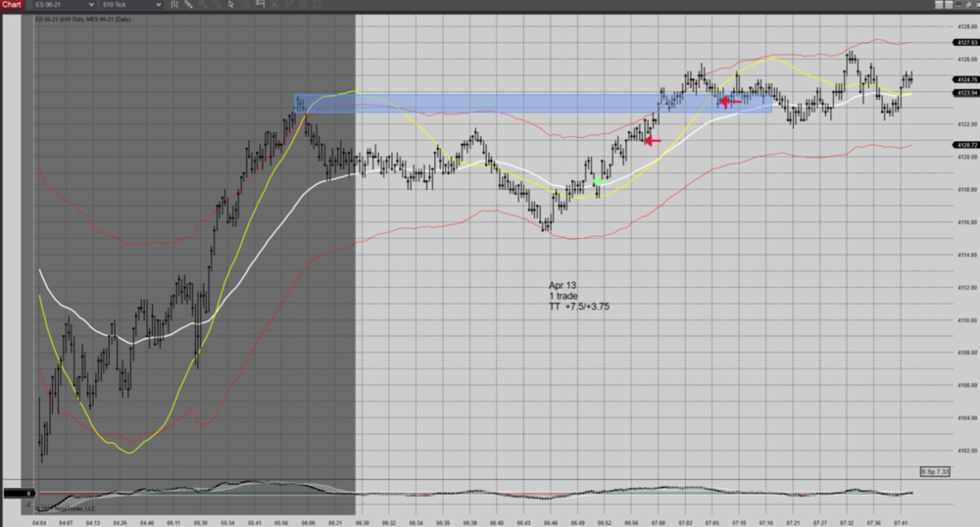Select the cursor pointer tool
The width and height of the screenshot is (980, 527).
coord(231,5)
